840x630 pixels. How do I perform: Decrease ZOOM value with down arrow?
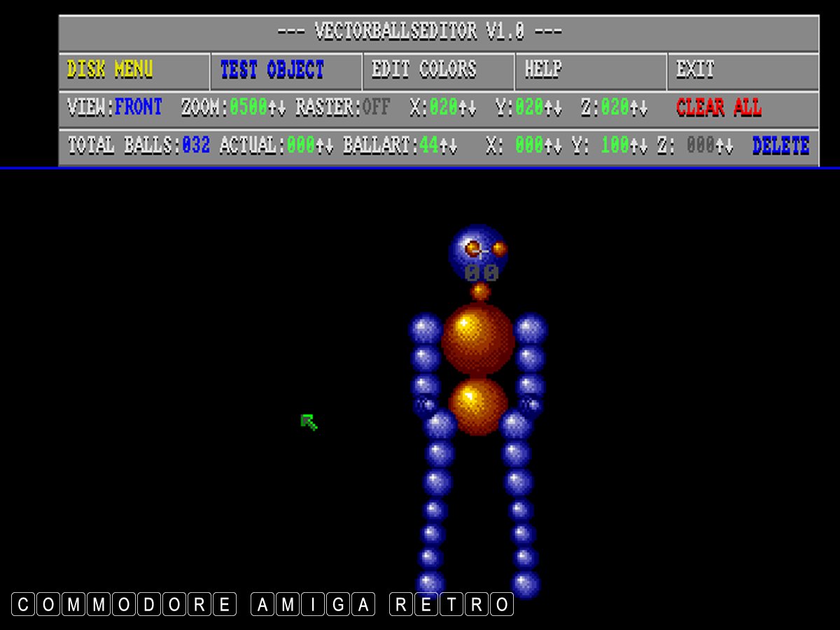(x=282, y=108)
